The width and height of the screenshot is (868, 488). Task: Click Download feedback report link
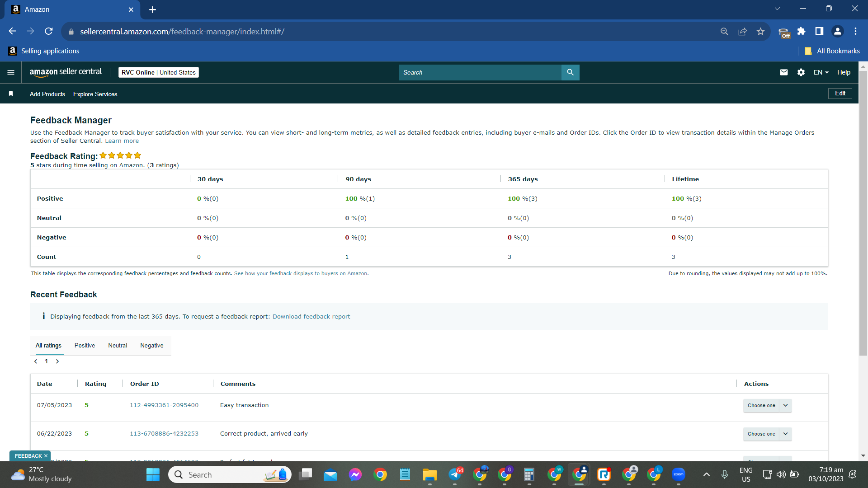pos(311,317)
